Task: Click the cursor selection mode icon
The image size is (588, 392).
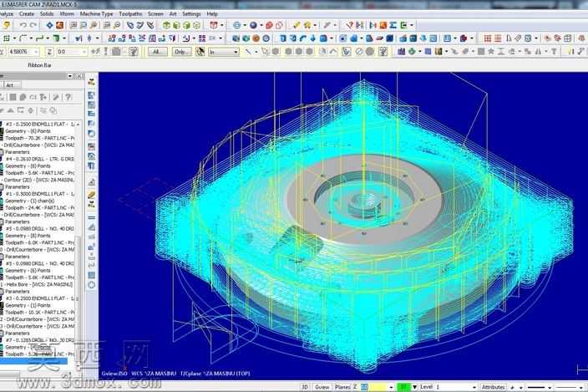Action: pyautogui.click(x=200, y=52)
